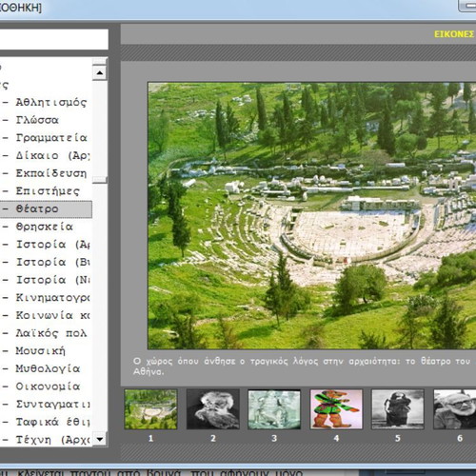Screen dimensions: 476x476
Task: Click the list scrollbar down arrow
Action: [x=100, y=440]
